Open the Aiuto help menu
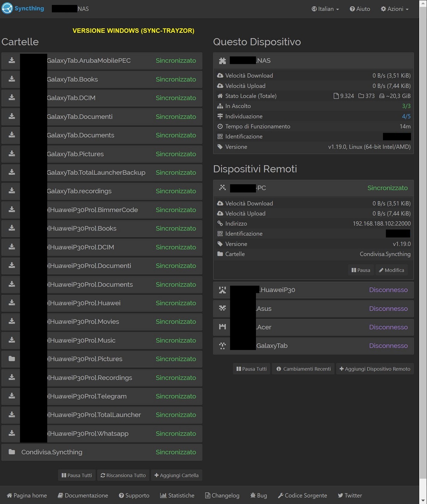 coord(360,9)
